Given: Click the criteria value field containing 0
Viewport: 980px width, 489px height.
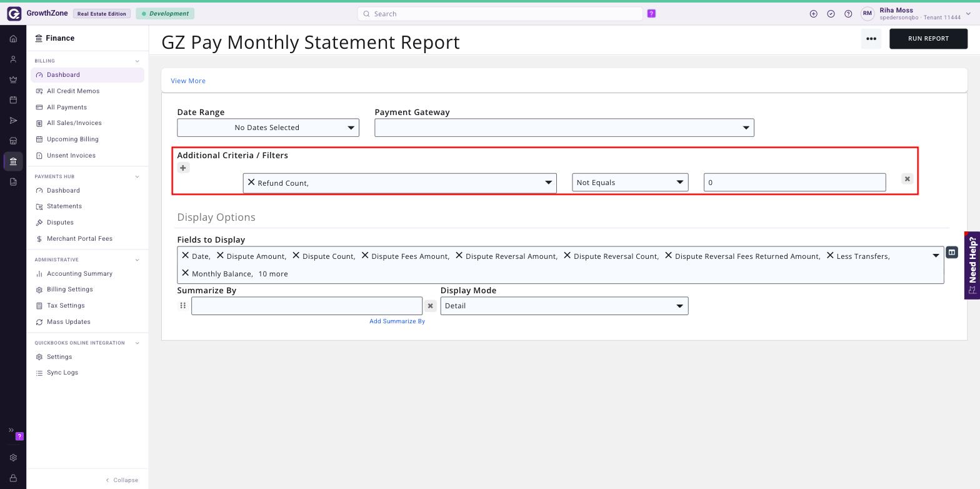Looking at the screenshot, I should tap(794, 183).
